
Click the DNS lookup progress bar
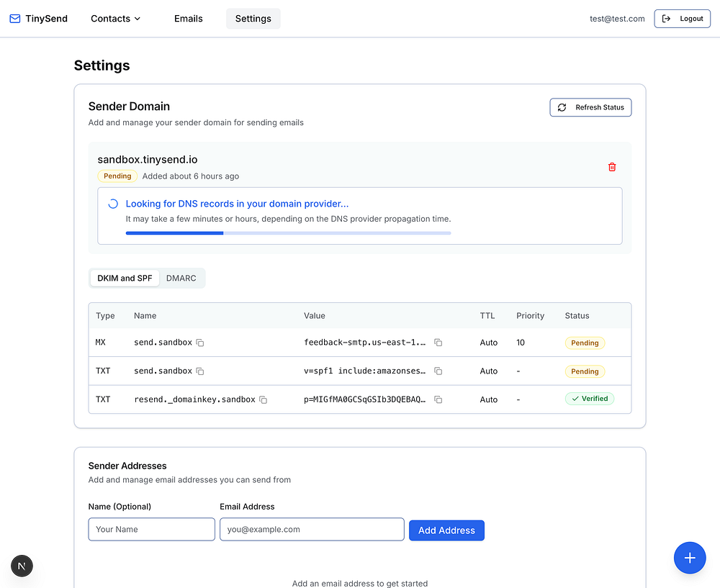pyautogui.click(x=288, y=233)
